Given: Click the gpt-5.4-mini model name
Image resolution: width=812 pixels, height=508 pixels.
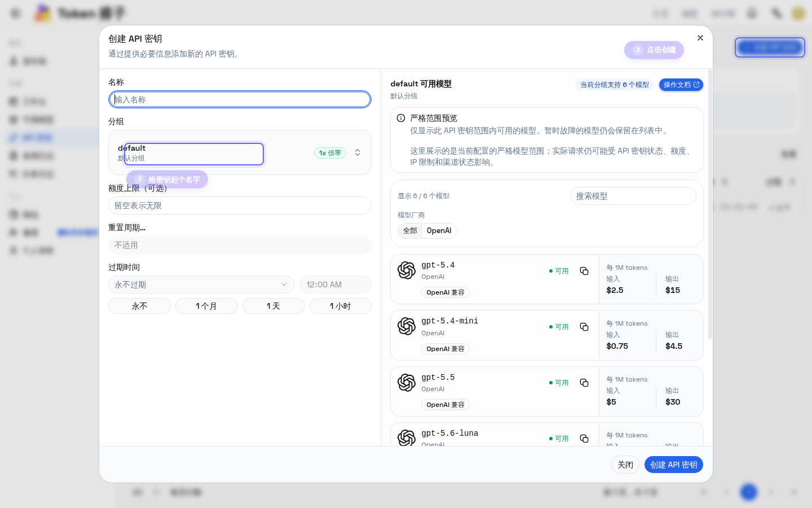Looking at the screenshot, I should coord(450,321).
